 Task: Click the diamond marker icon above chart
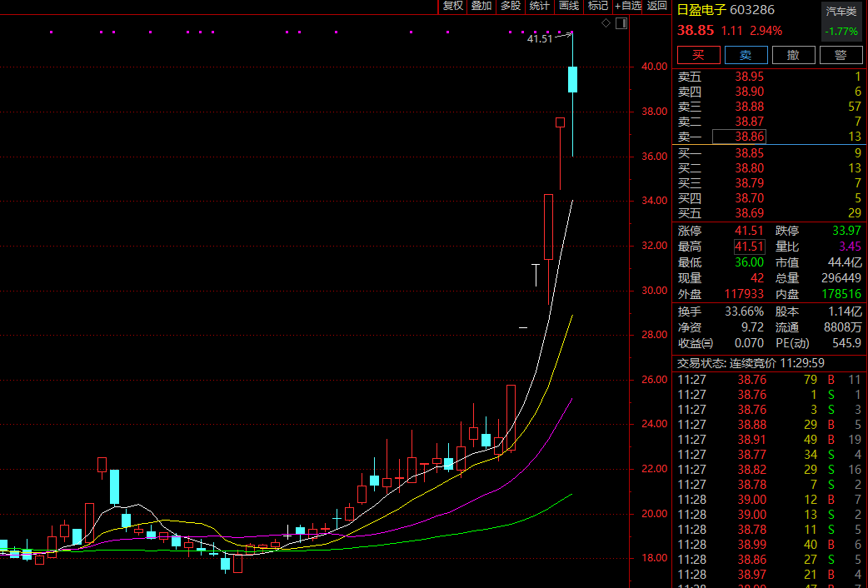[x=606, y=23]
